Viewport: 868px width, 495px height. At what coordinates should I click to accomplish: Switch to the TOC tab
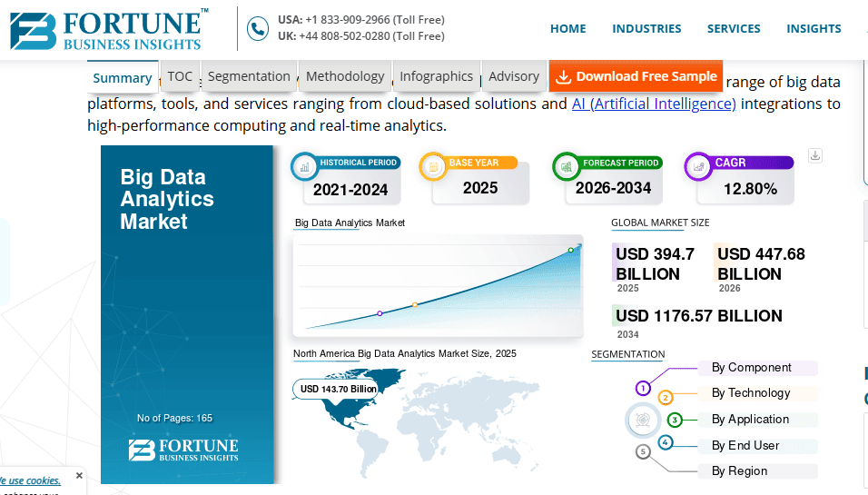pos(180,76)
